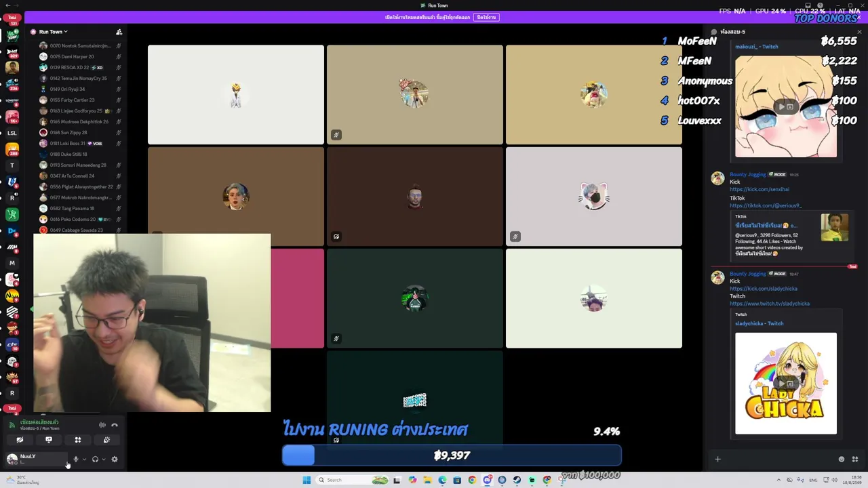Click the purple banner's ปิดใช้งาน button
Screen dimensions: 868x488
pyautogui.click(x=486, y=17)
